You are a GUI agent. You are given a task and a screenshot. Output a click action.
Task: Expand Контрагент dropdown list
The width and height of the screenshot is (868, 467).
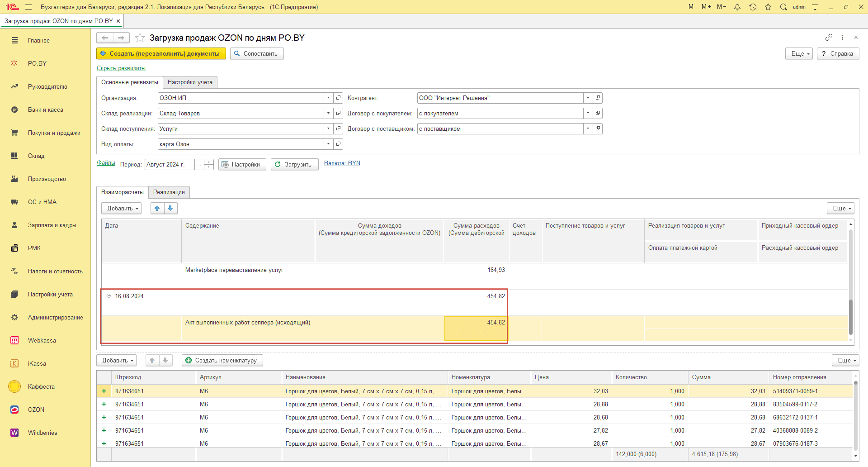point(588,98)
